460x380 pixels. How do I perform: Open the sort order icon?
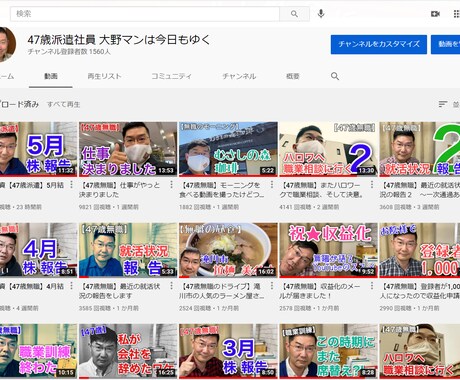(x=443, y=104)
